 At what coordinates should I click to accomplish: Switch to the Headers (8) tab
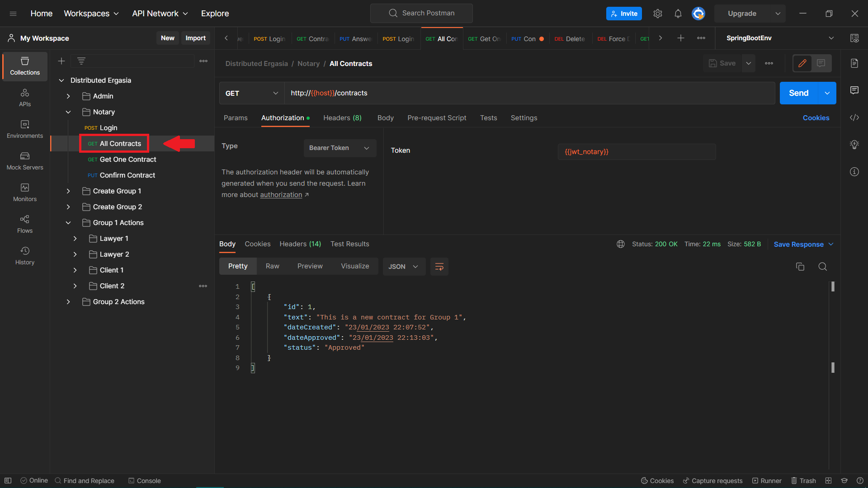(342, 118)
